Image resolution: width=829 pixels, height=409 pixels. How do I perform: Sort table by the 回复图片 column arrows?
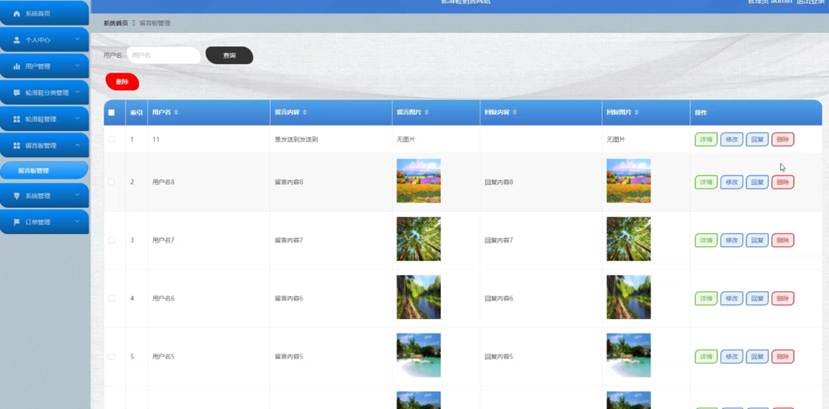pyautogui.click(x=637, y=113)
